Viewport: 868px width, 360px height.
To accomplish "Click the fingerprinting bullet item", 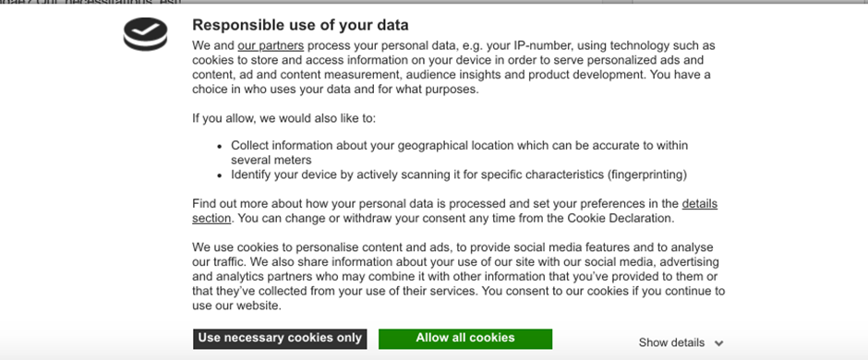I will point(459,174).
